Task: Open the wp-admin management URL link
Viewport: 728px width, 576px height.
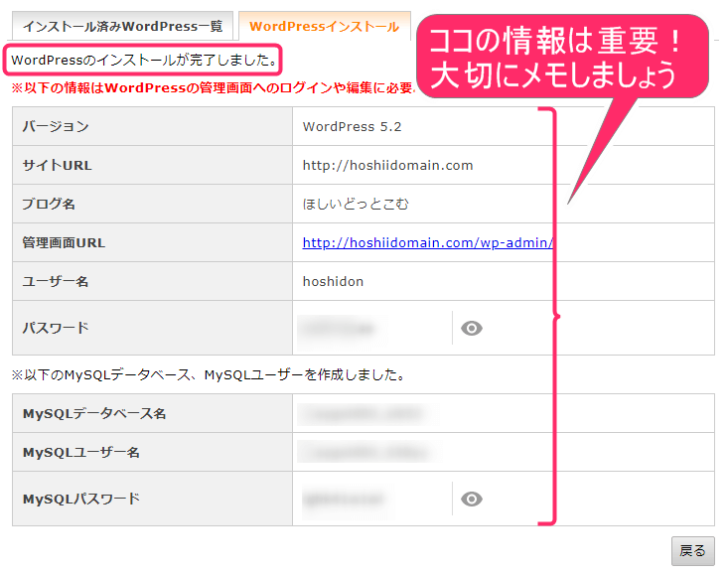Action: coord(428,242)
